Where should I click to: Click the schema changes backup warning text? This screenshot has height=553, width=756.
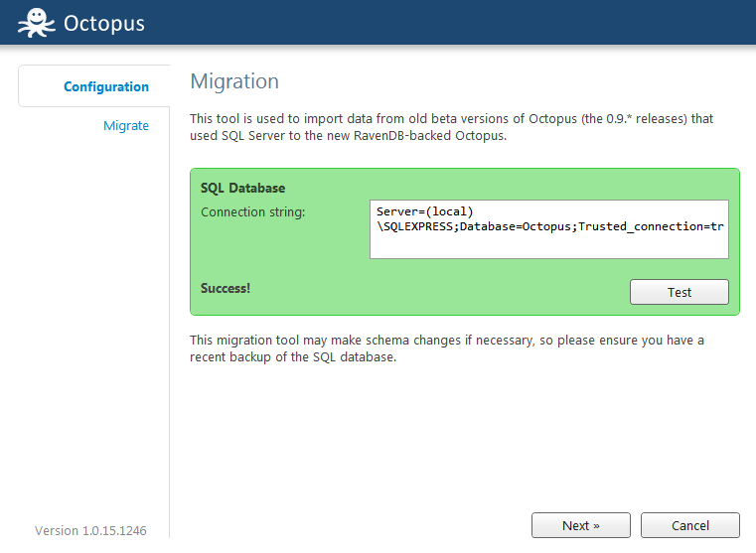[x=447, y=348]
